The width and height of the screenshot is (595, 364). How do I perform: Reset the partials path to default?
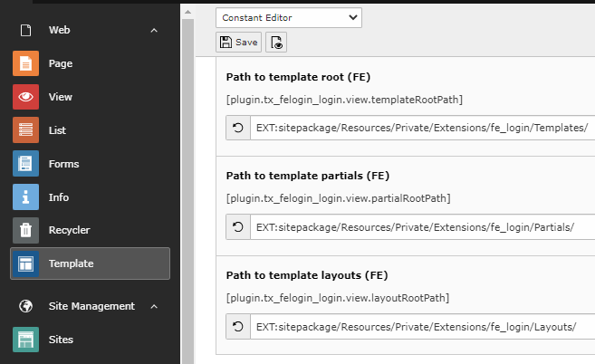coord(238,227)
